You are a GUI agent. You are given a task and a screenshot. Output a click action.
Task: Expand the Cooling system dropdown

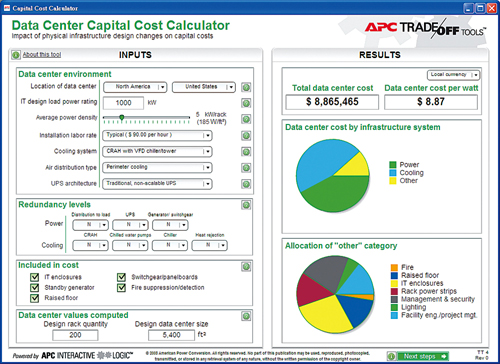click(x=157, y=151)
